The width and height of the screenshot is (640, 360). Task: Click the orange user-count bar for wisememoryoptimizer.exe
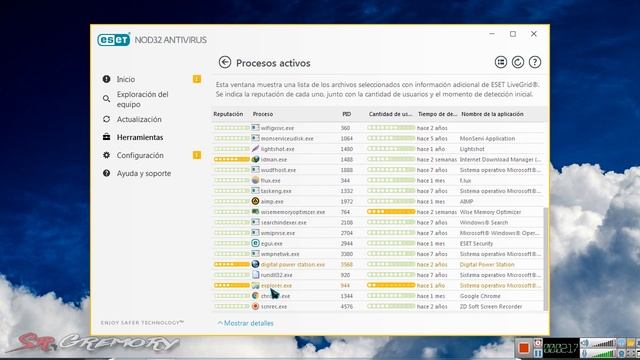[x=391, y=212]
